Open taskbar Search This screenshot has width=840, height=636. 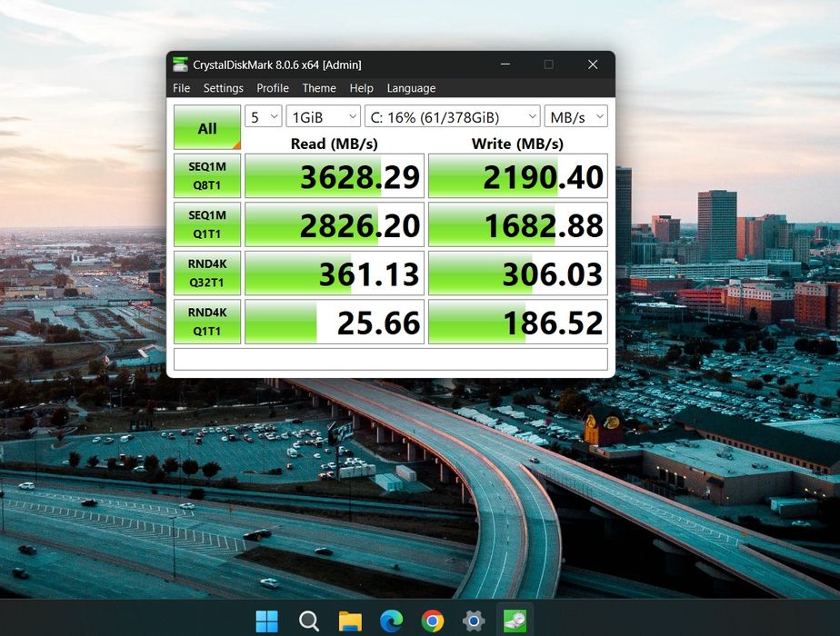309,621
